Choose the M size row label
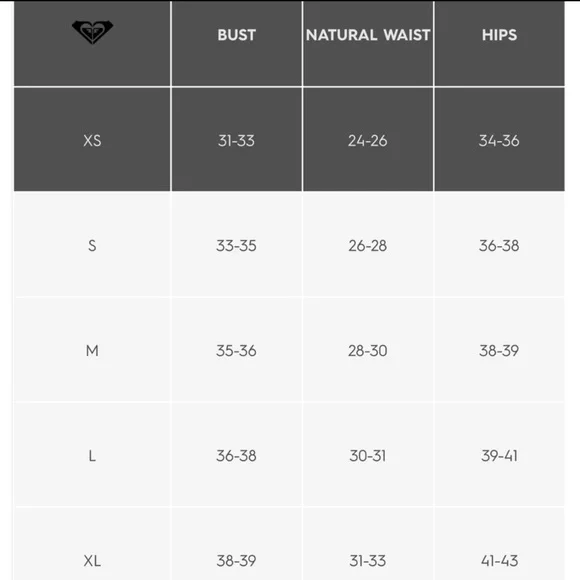Image resolution: width=580 pixels, height=580 pixels. 92,351
